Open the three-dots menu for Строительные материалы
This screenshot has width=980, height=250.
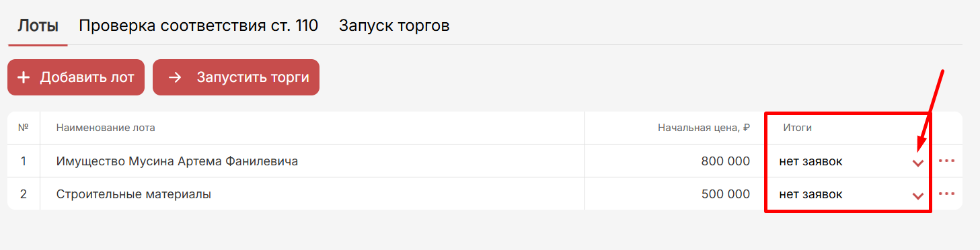click(946, 194)
